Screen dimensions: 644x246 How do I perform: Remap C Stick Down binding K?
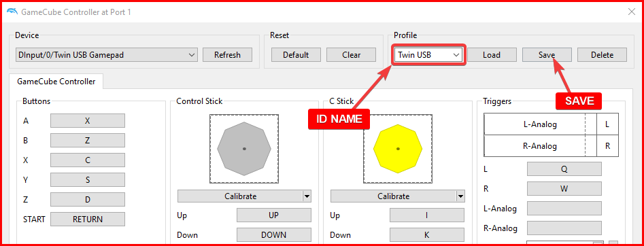coord(427,235)
